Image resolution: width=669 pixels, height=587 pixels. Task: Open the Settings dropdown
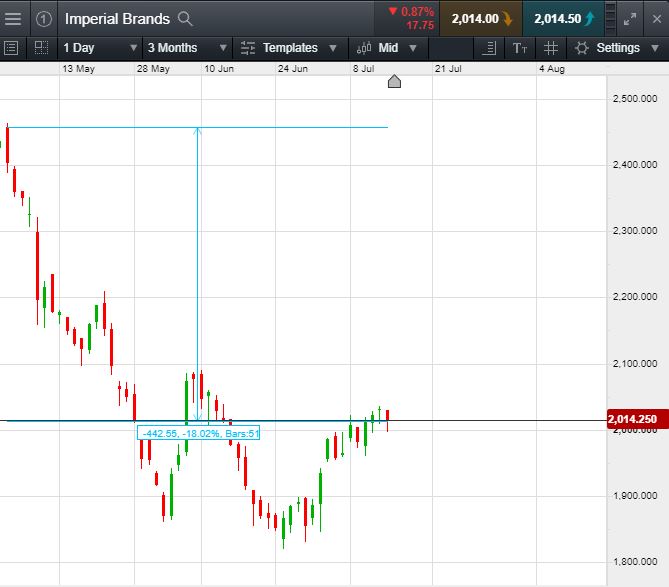point(627,48)
